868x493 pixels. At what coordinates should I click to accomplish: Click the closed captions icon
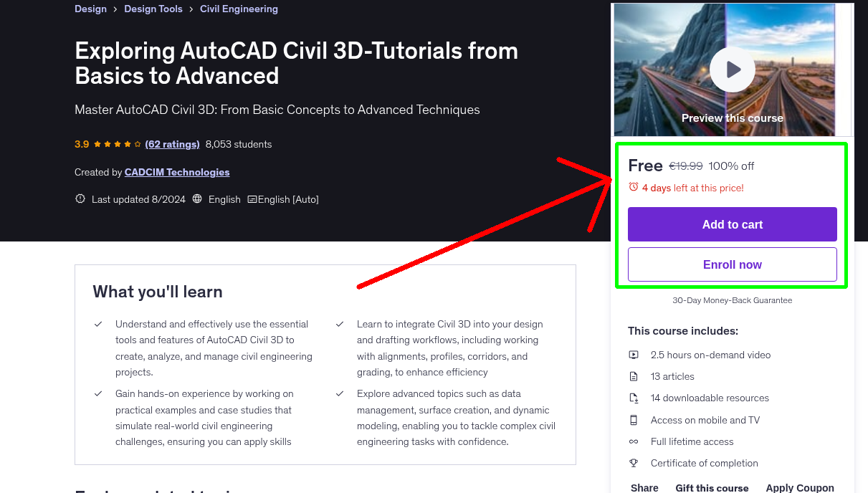(x=252, y=199)
